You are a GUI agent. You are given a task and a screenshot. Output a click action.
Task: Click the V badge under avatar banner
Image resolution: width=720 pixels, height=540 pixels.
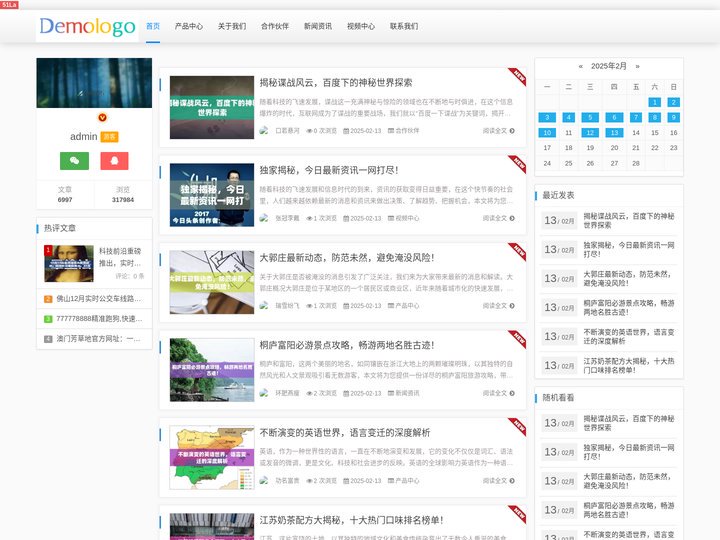coord(102,118)
